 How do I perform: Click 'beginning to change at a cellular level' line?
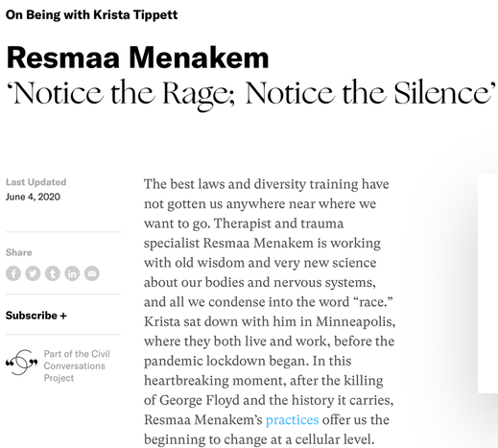(x=259, y=439)
